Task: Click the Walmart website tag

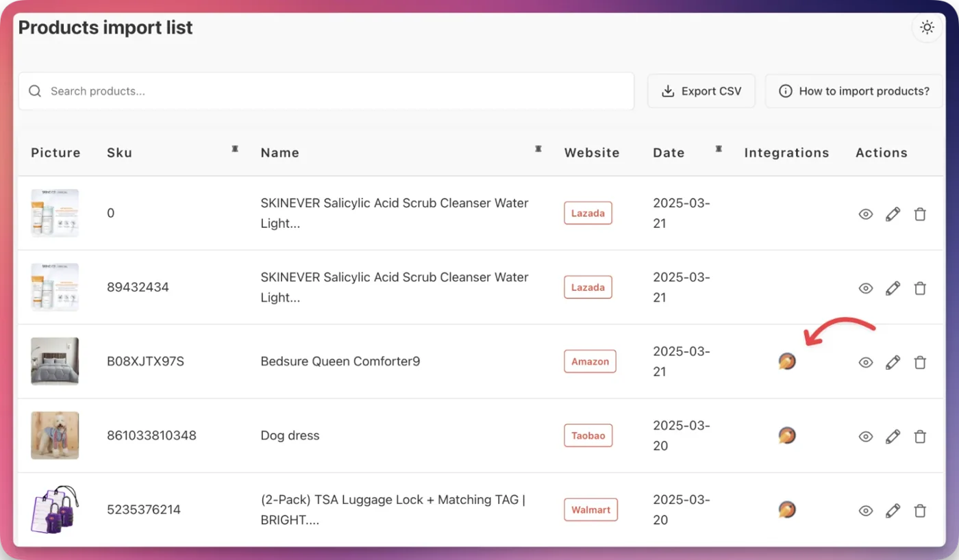Action: pos(590,509)
